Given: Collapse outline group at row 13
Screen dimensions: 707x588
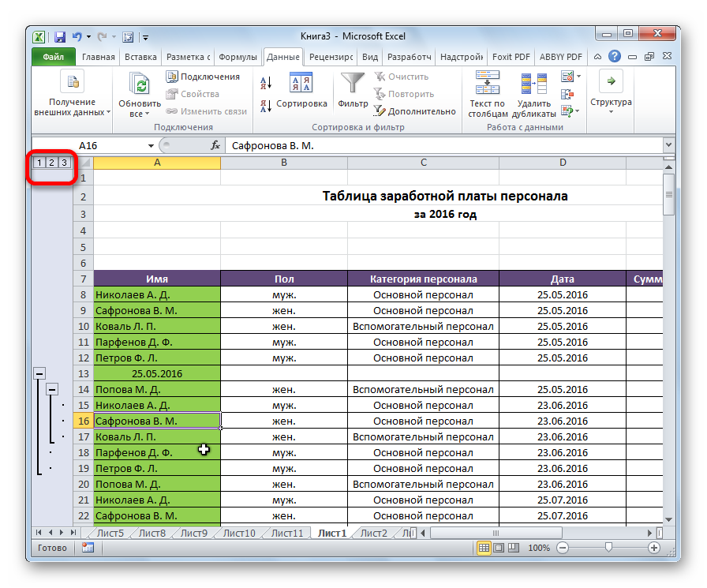Looking at the screenshot, I should 39,373.
